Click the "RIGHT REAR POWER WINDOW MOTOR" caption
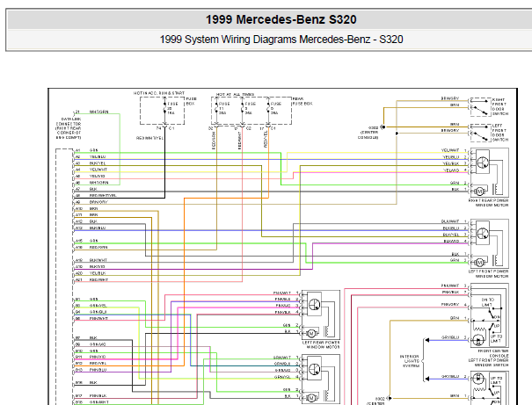Image resolution: width=532 pixels, height=405 pixels. pyautogui.click(x=488, y=203)
